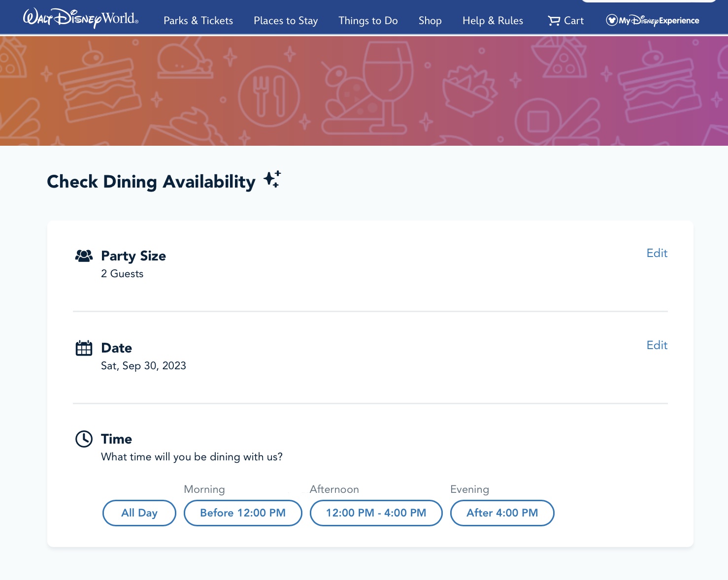
Task: Open the Help & Rules menu
Action: click(x=493, y=21)
